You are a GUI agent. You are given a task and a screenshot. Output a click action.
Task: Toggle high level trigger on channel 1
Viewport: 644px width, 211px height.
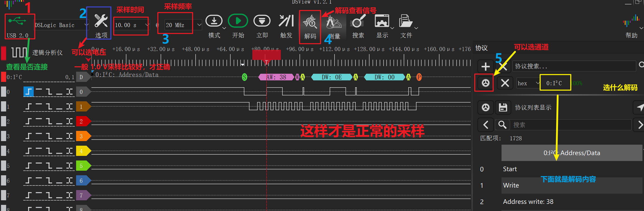(x=39, y=106)
